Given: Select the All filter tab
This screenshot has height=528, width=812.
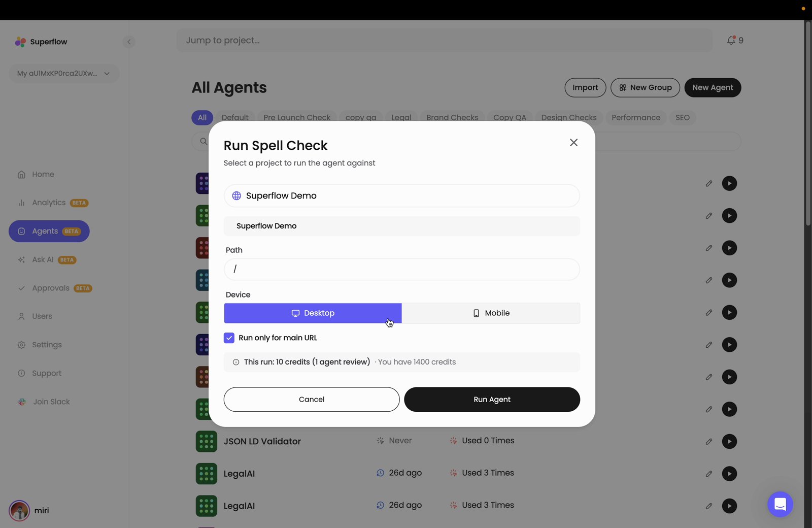Looking at the screenshot, I should (202, 117).
